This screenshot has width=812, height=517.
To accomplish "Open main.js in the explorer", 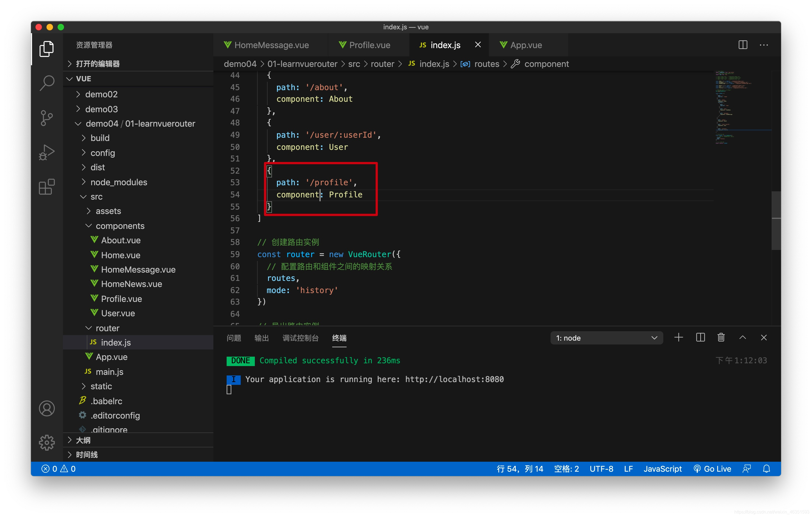I will coord(138,372).
